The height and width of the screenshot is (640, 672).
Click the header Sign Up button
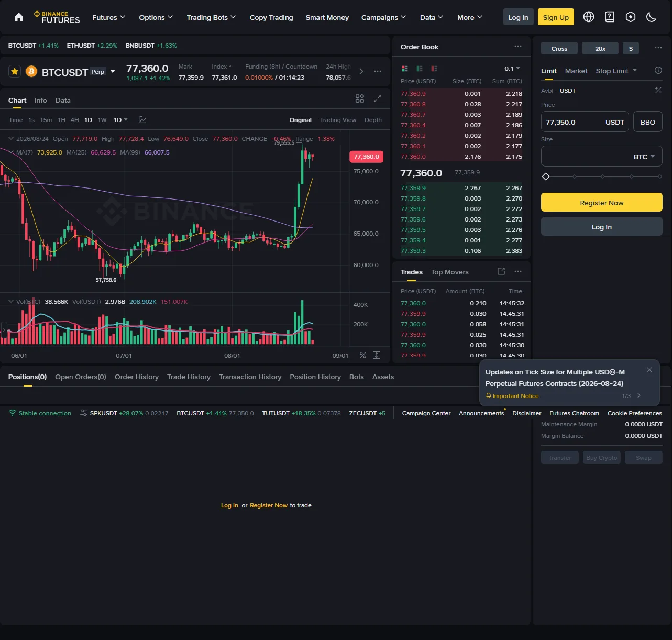[x=556, y=17]
